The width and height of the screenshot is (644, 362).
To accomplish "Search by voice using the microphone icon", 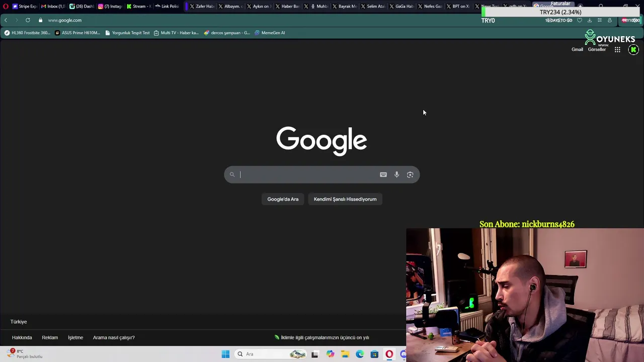I will pos(396,174).
